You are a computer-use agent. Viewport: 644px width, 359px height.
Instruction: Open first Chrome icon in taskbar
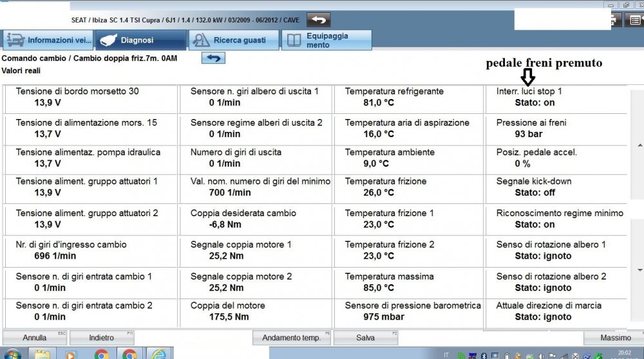click(101, 354)
